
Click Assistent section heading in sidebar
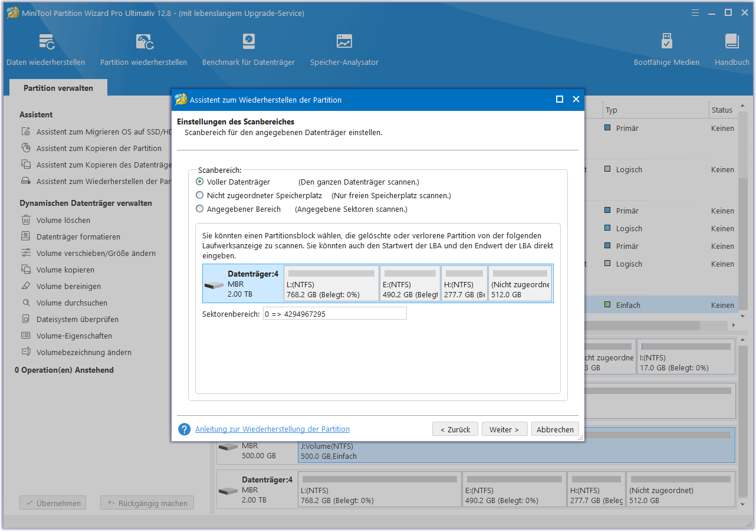click(x=36, y=115)
